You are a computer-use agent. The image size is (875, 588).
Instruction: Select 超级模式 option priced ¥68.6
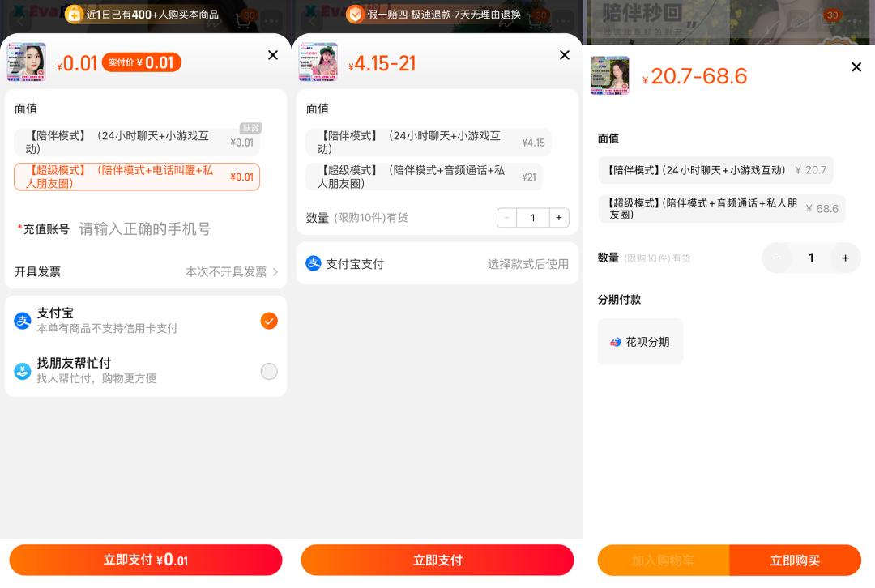click(722, 209)
